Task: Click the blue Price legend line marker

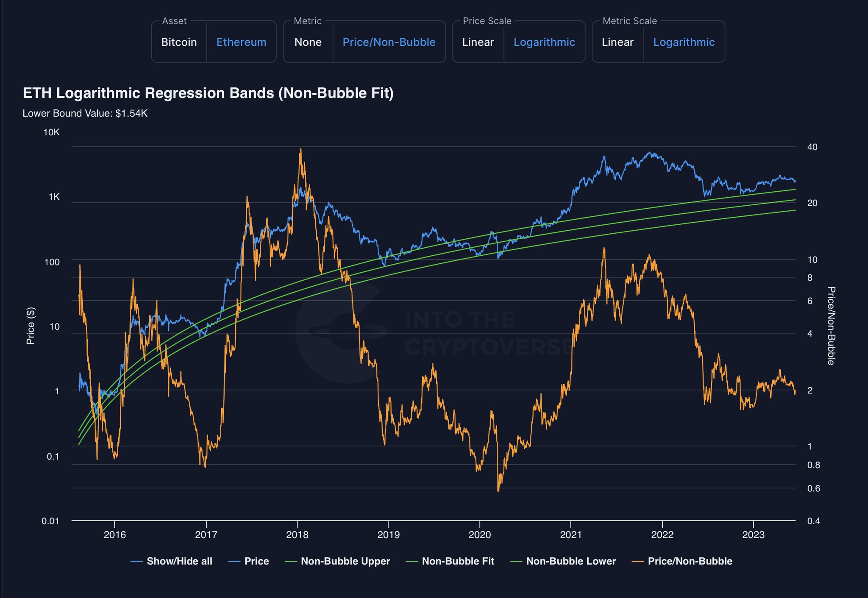Action: click(234, 562)
